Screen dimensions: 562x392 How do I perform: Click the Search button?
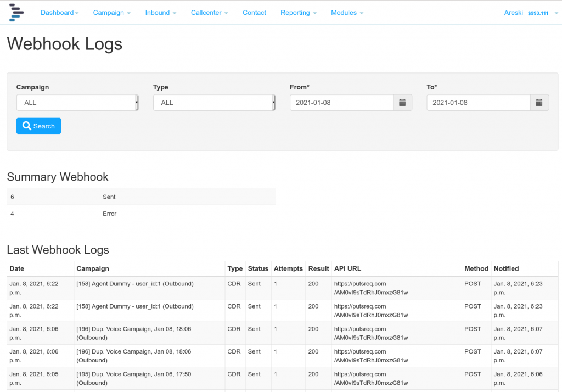coord(38,126)
